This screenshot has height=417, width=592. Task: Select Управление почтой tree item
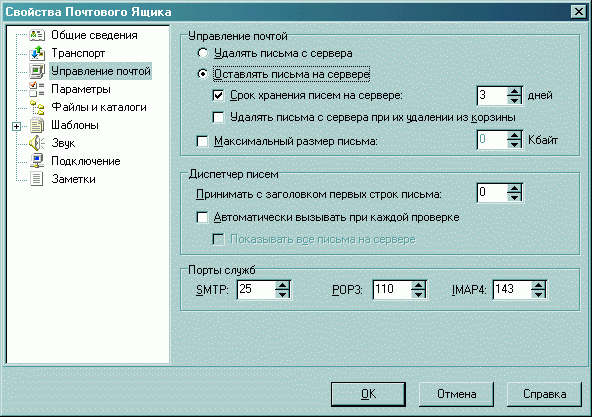[x=100, y=71]
